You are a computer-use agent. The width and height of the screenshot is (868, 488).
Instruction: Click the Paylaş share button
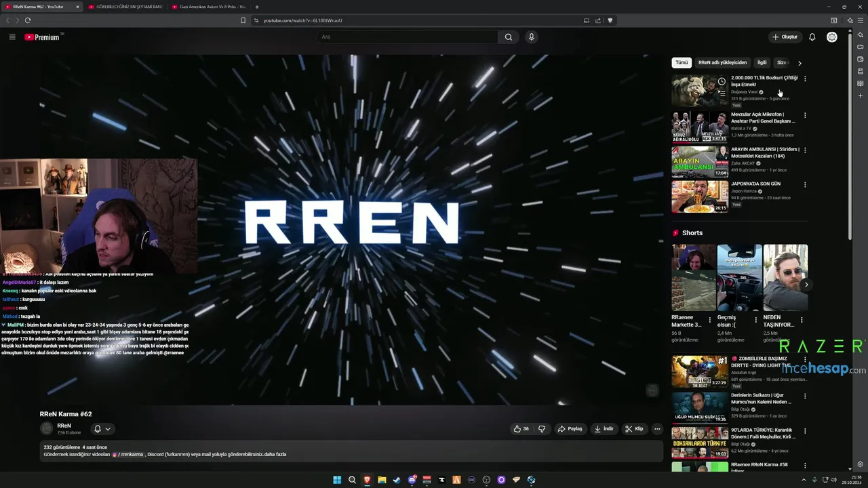570,429
